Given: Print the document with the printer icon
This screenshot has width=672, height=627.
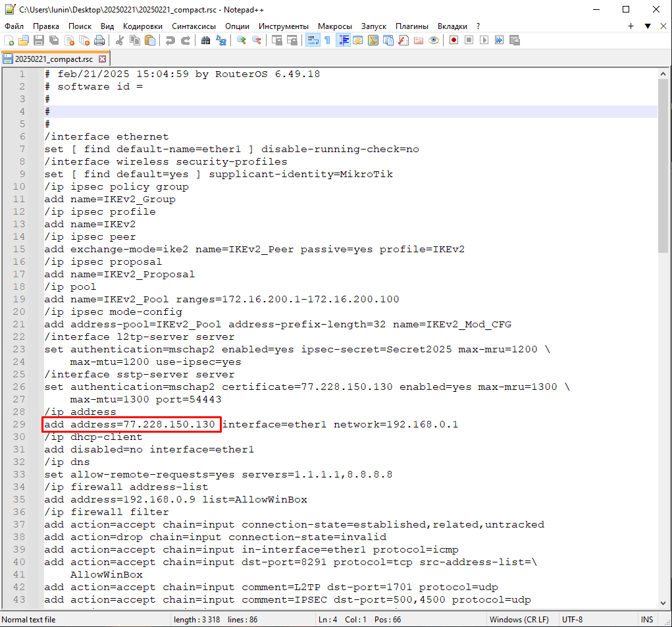Looking at the screenshot, I should [x=99, y=40].
